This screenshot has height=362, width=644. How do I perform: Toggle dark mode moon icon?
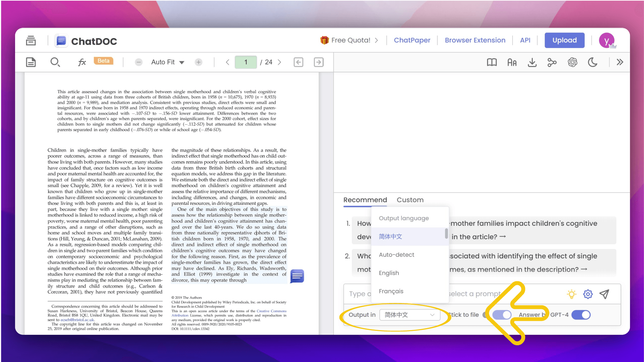(592, 62)
